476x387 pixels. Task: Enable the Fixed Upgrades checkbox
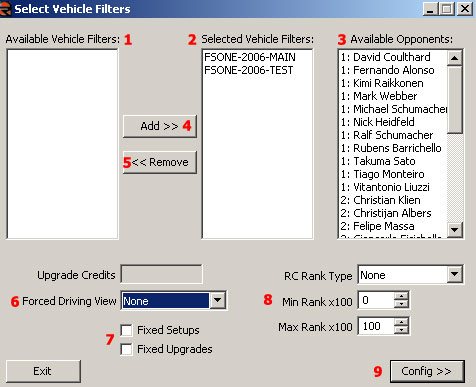126,349
